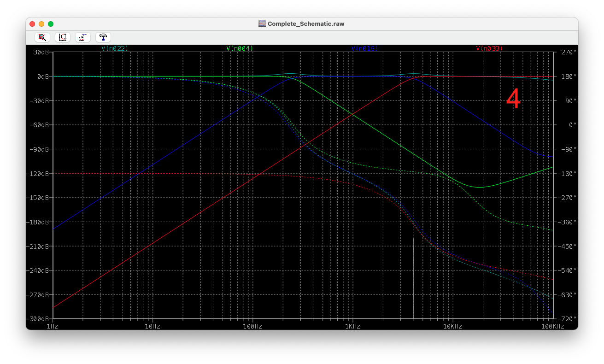Click the Autorange Y-axis toolbar icon

click(x=62, y=37)
